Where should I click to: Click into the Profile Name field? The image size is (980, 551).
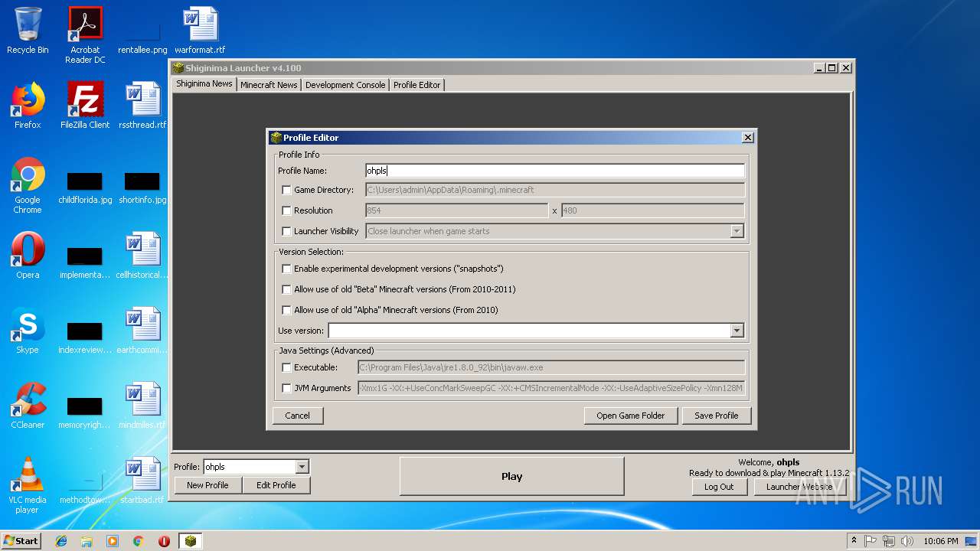point(555,171)
